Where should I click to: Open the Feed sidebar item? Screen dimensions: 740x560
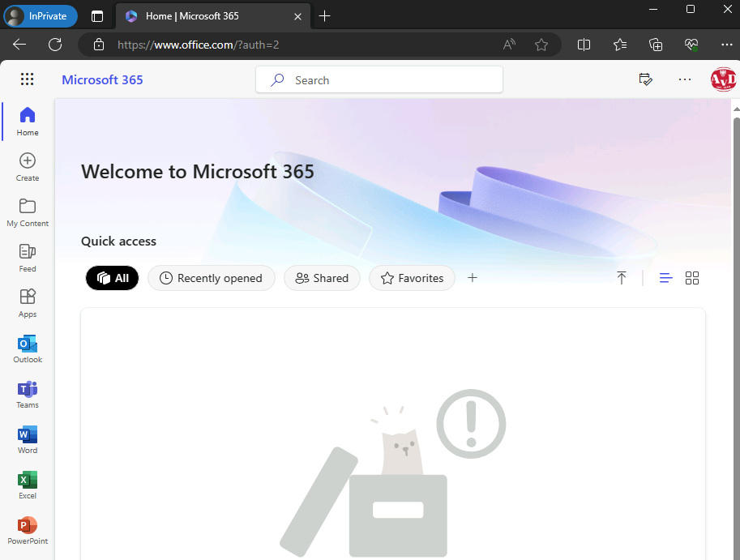tap(28, 258)
